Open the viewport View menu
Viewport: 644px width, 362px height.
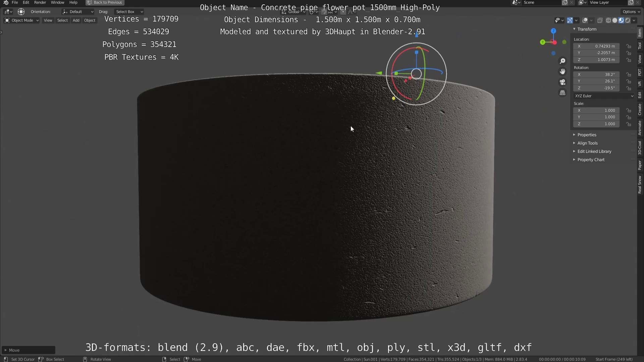(48, 20)
